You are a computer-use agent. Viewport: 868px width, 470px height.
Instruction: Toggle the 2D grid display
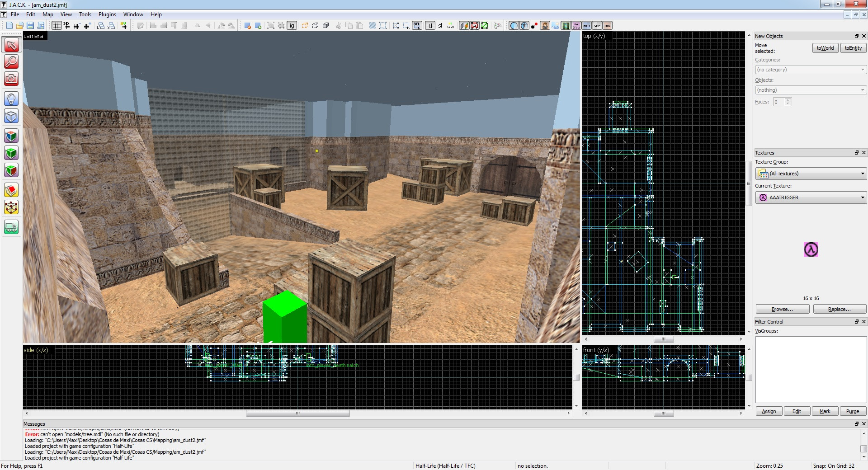(57, 25)
